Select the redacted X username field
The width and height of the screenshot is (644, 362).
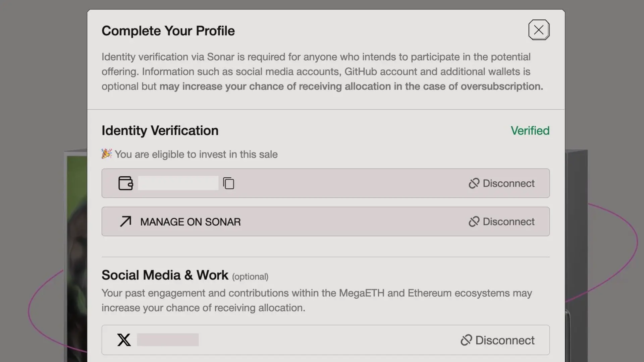168,340
